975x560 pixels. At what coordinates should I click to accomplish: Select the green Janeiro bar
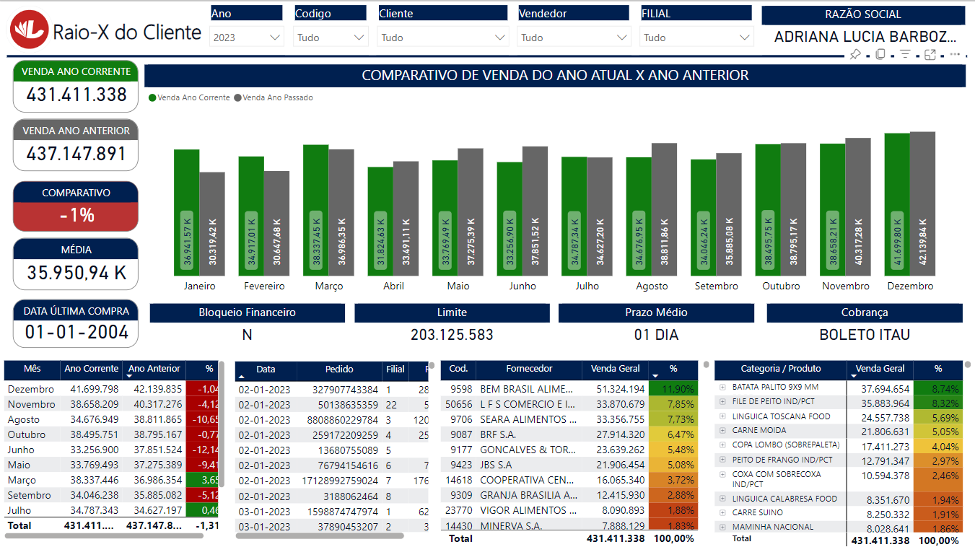(x=187, y=212)
